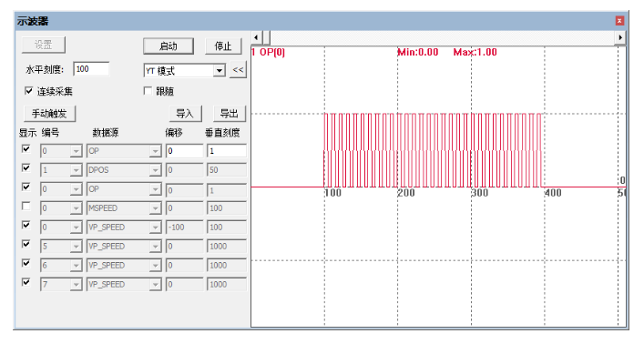
Task: Uncheck the display checkbox for the DPOS row
Action: pos(26,167)
